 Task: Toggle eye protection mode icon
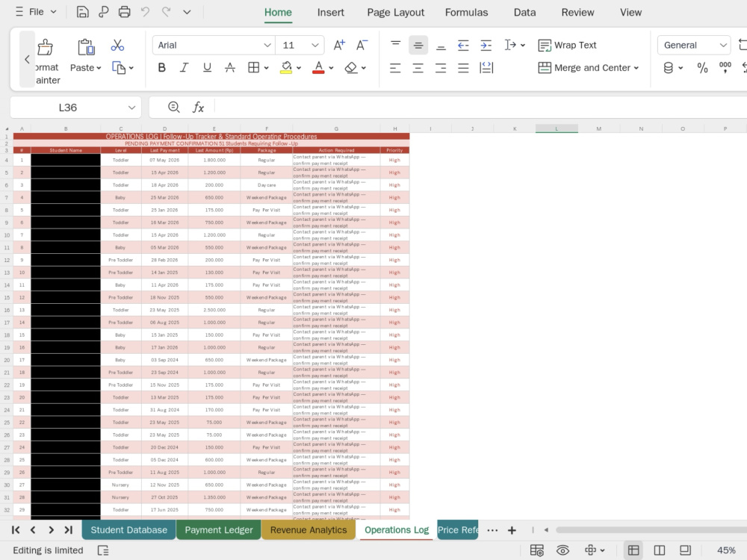(562, 550)
